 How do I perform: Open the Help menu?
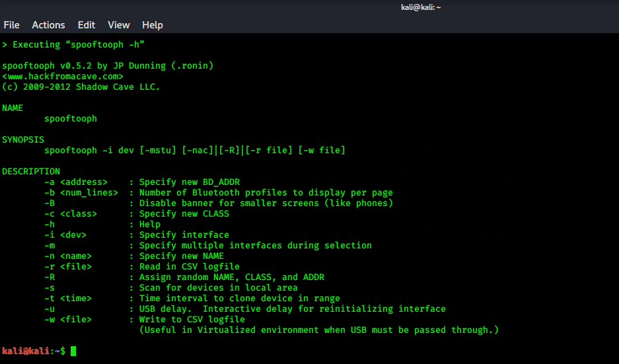pyautogui.click(x=152, y=25)
